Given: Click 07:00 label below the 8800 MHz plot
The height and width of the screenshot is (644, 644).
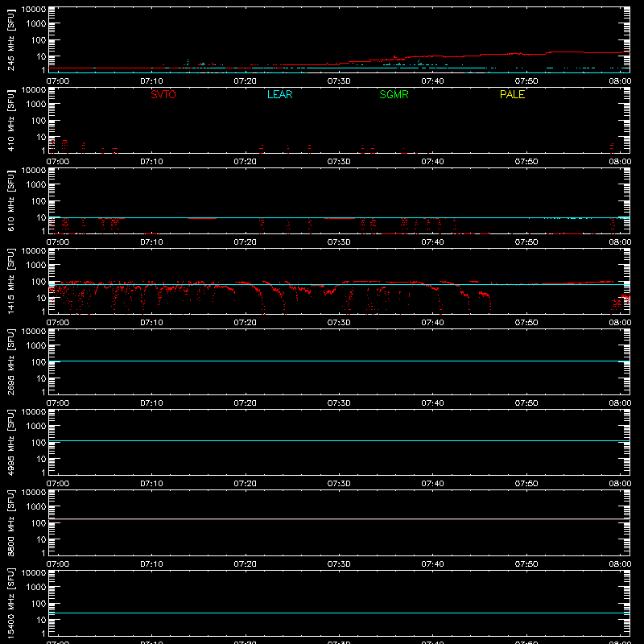Looking at the screenshot, I should pos(58,564).
